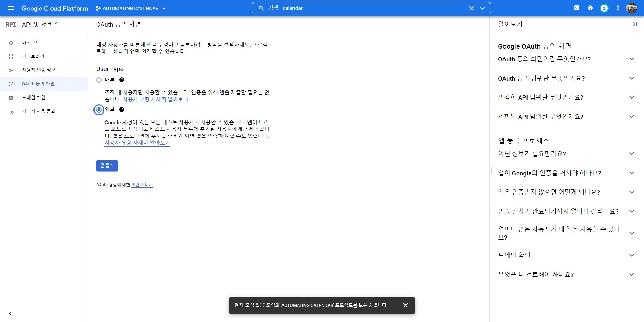Open the hamburger navigation menu
Viewport: 644px width, 322px height.
coord(11,8)
